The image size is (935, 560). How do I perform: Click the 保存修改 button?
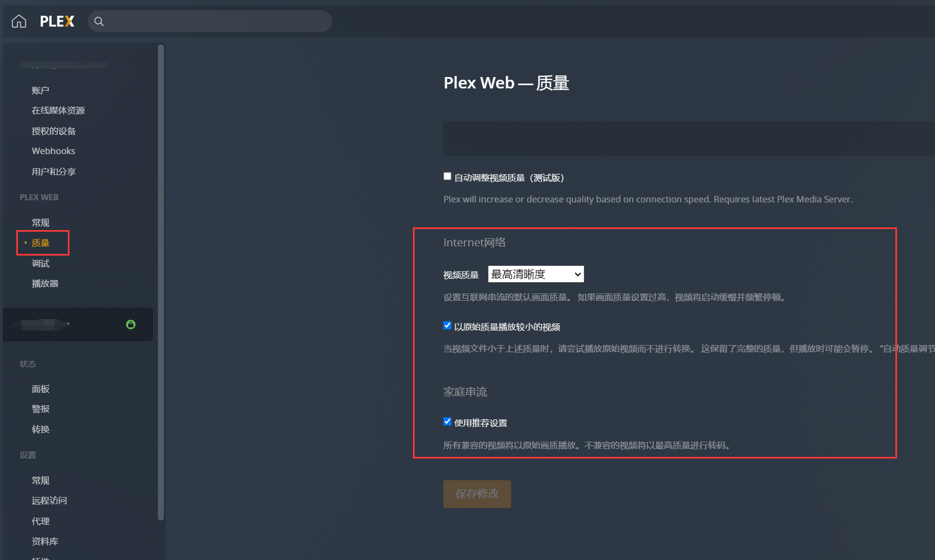[x=476, y=494]
